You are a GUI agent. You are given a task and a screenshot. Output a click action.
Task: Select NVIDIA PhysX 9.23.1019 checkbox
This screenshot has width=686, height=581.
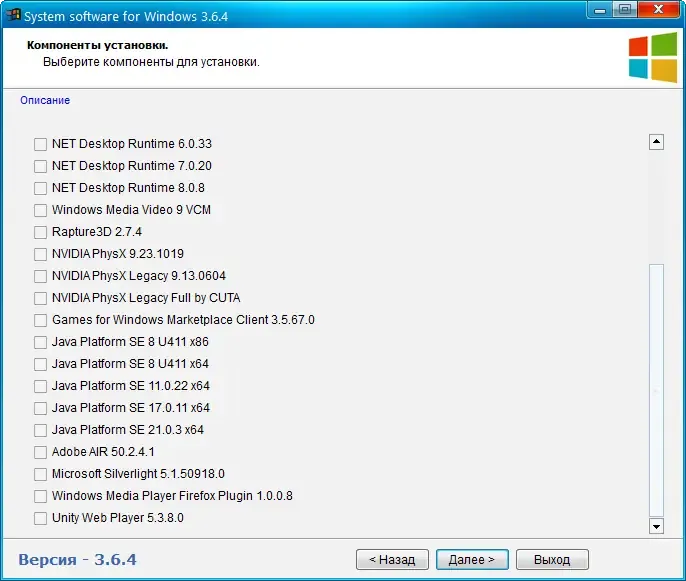(x=40, y=254)
